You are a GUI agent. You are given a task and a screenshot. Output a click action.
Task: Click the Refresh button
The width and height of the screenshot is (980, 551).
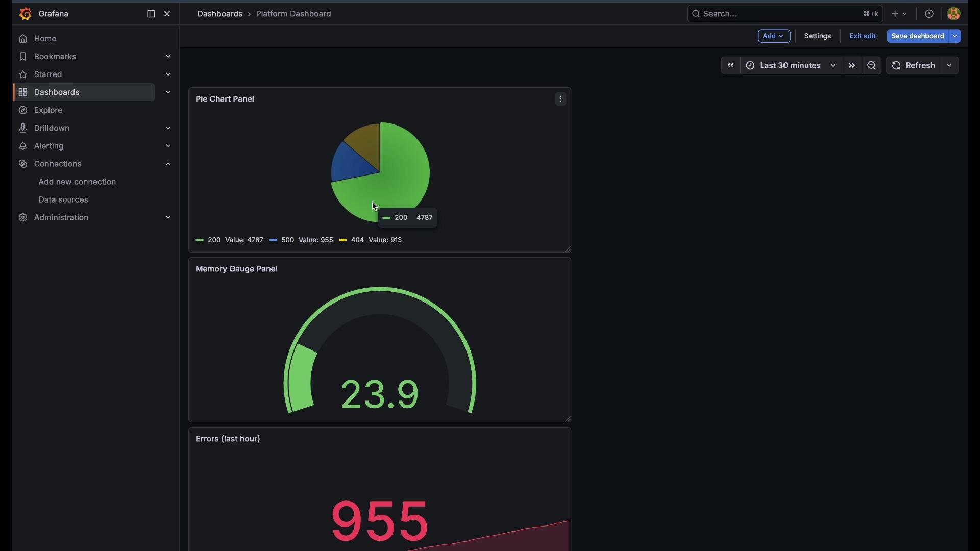[914, 66]
